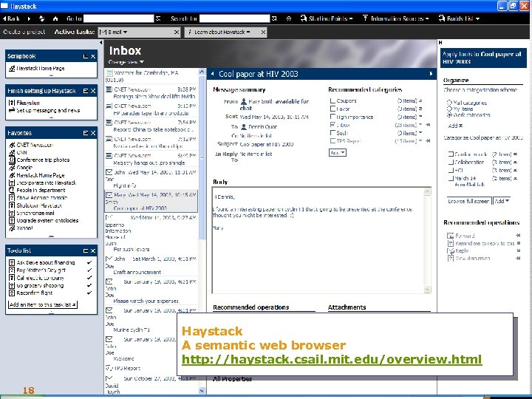The image size is (532, 399).
Task: Click Set up messaging and news
Action: pyautogui.click(x=48, y=110)
